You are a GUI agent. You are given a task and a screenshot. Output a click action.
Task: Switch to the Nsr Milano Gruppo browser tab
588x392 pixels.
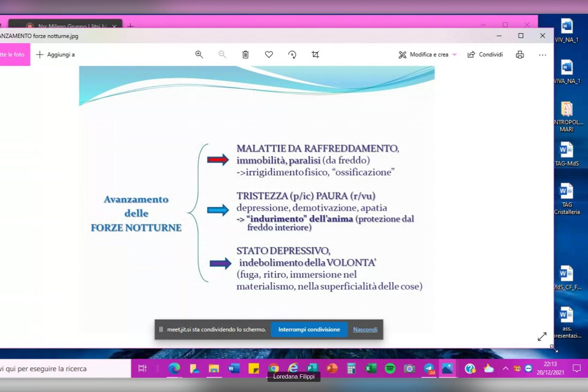point(65,24)
